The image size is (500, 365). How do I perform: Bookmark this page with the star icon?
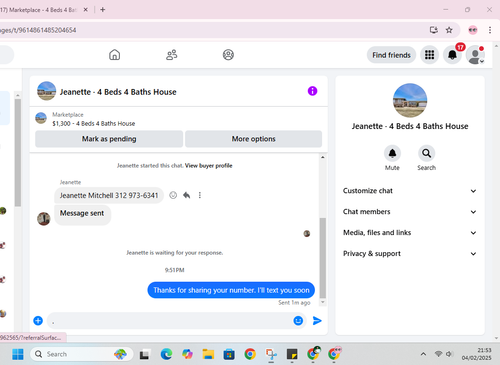pyautogui.click(x=449, y=30)
